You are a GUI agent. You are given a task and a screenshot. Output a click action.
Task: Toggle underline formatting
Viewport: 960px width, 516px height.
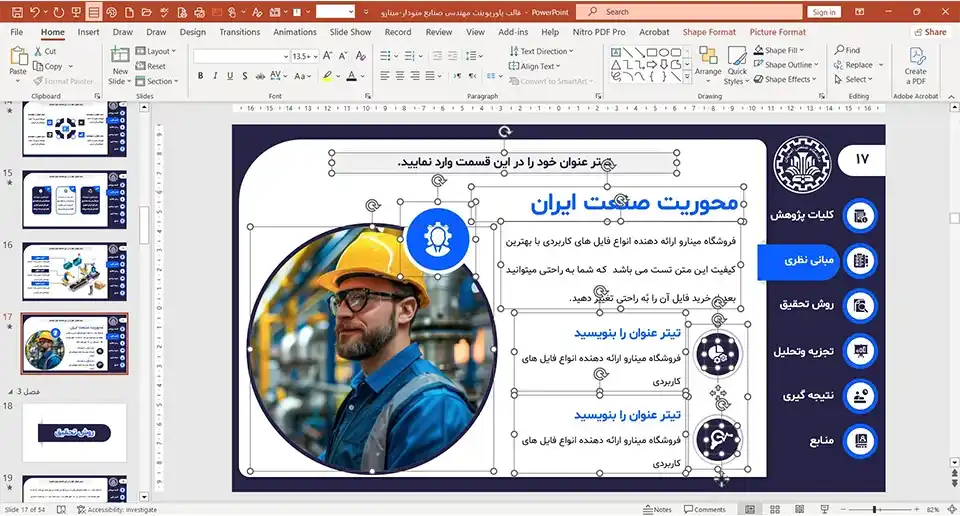tap(230, 76)
